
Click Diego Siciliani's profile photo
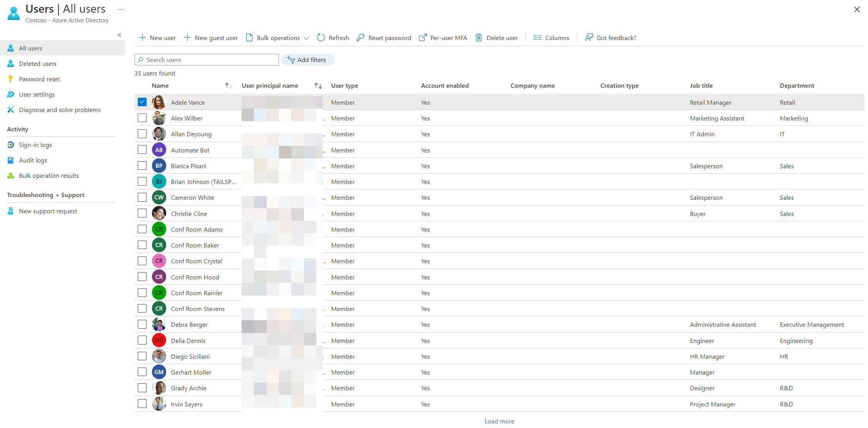(x=159, y=356)
